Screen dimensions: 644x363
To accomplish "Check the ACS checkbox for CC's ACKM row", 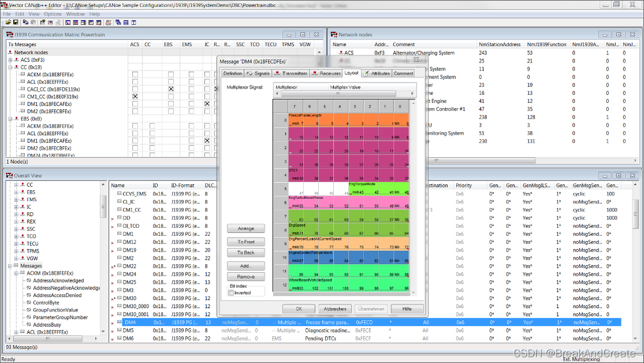I will pyautogui.click(x=135, y=75).
